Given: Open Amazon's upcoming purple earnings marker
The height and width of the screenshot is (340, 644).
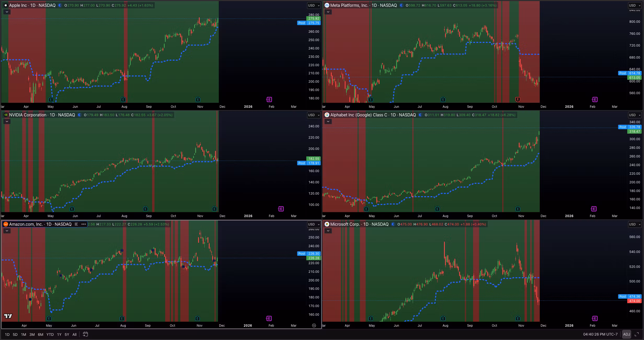Looking at the screenshot, I should [269, 318].
